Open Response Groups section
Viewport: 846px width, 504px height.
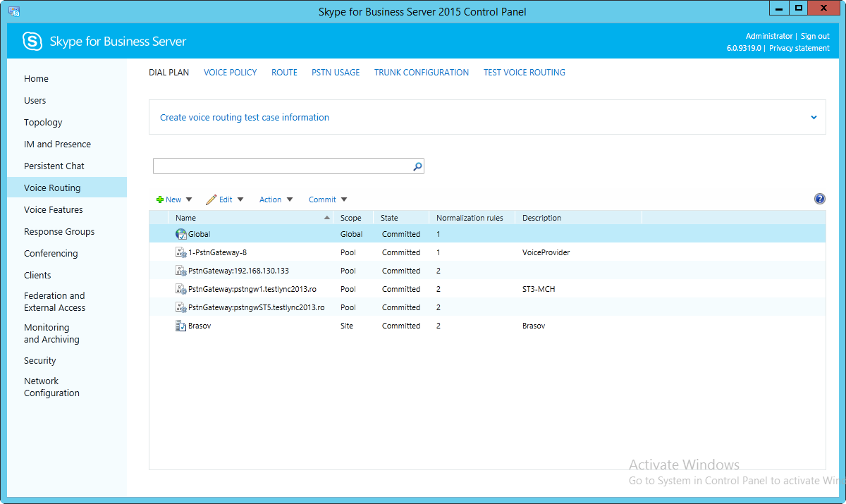point(59,232)
